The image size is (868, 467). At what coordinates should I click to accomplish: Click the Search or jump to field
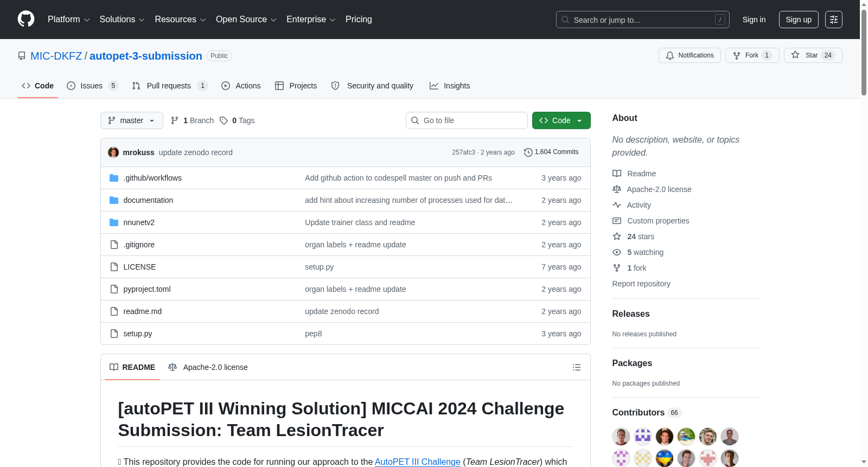click(643, 20)
